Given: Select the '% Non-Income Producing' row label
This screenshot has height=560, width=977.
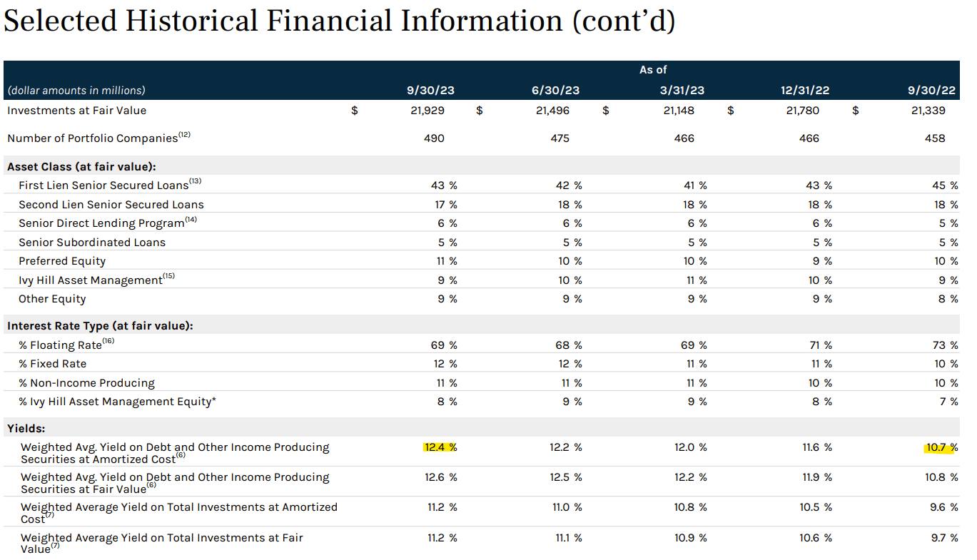Looking at the screenshot, I should tap(86, 383).
